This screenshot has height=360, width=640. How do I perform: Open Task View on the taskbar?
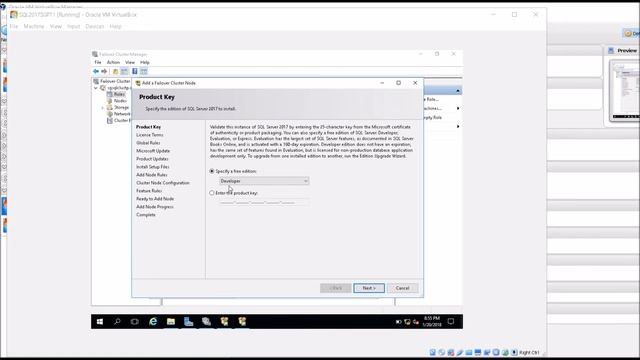coord(135,322)
